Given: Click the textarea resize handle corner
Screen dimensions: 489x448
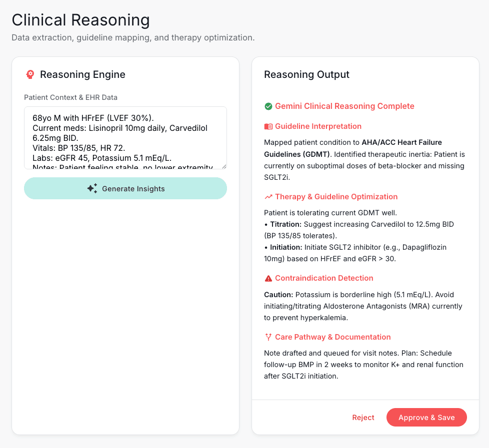Looking at the screenshot, I should [224, 166].
